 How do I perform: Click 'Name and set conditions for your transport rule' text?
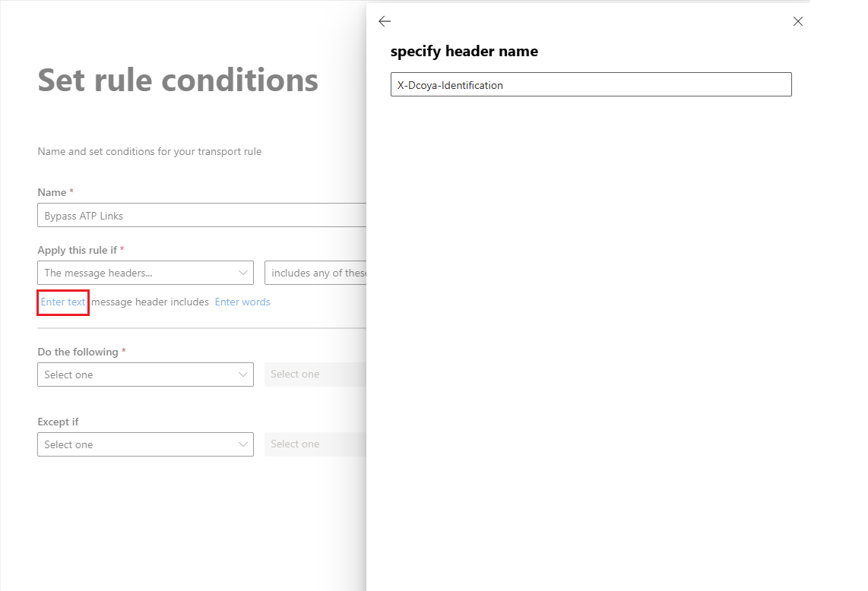click(150, 152)
